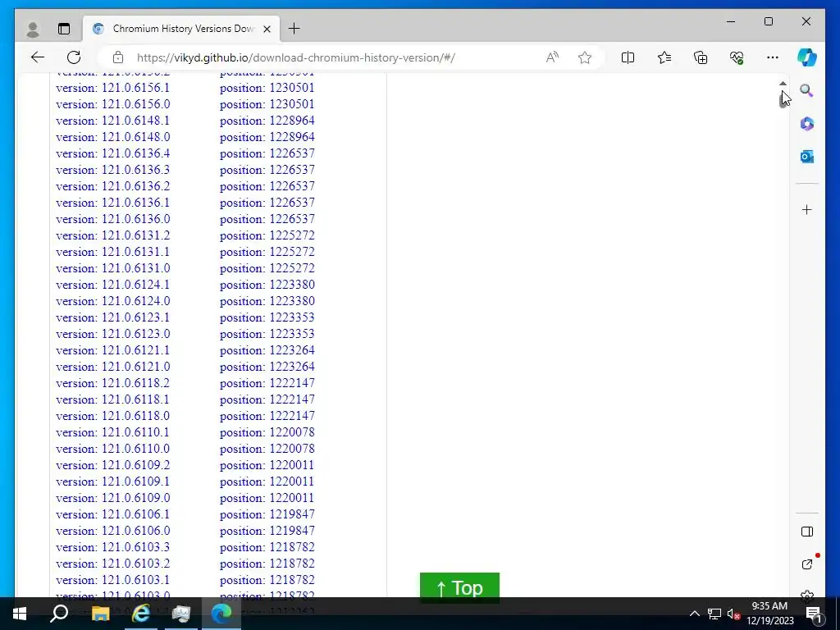Click position 1223353 for version 121.0.6123.0
Screen dimensions: 840x630
[x=267, y=334]
